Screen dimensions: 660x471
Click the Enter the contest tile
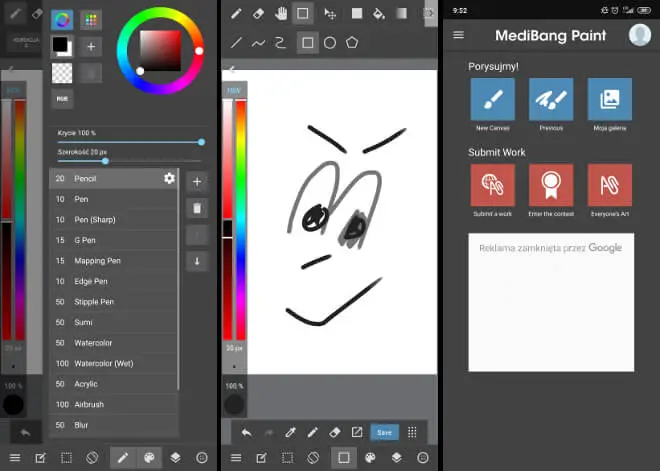tap(551, 185)
